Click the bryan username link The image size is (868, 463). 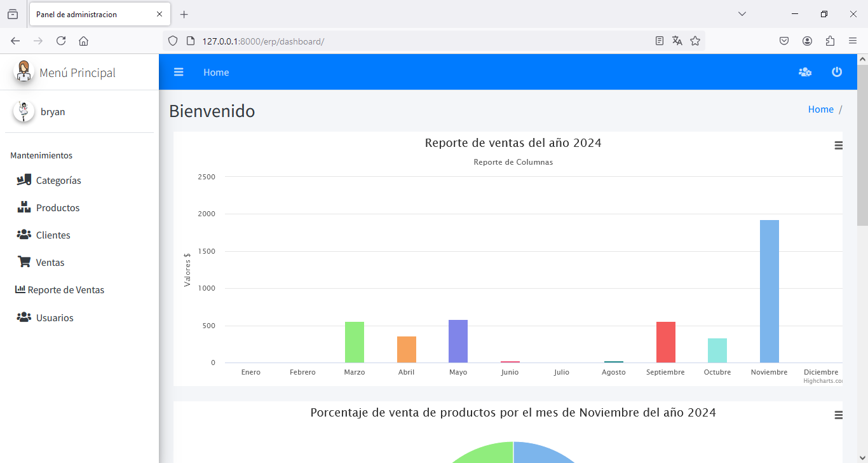(53, 111)
